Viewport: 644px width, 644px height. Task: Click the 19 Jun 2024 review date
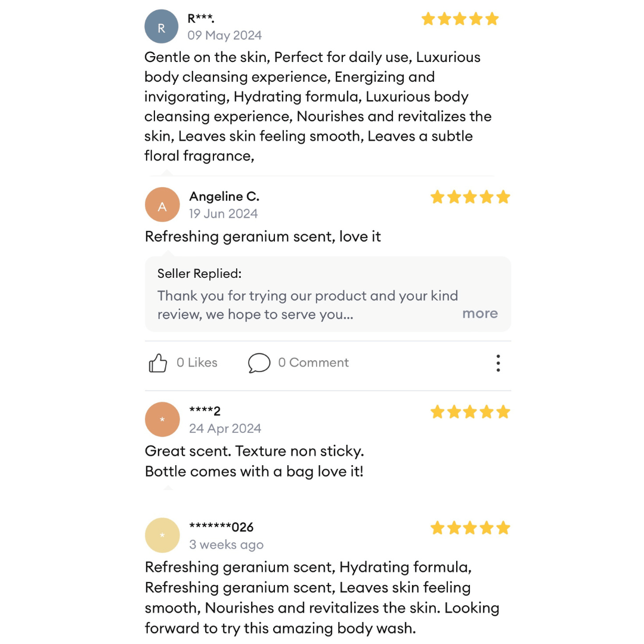[x=224, y=213]
